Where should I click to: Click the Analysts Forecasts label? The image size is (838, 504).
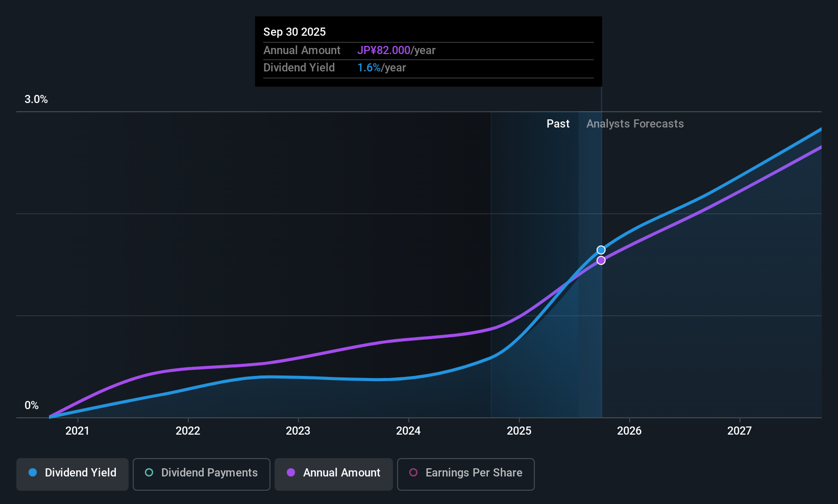[x=635, y=124]
